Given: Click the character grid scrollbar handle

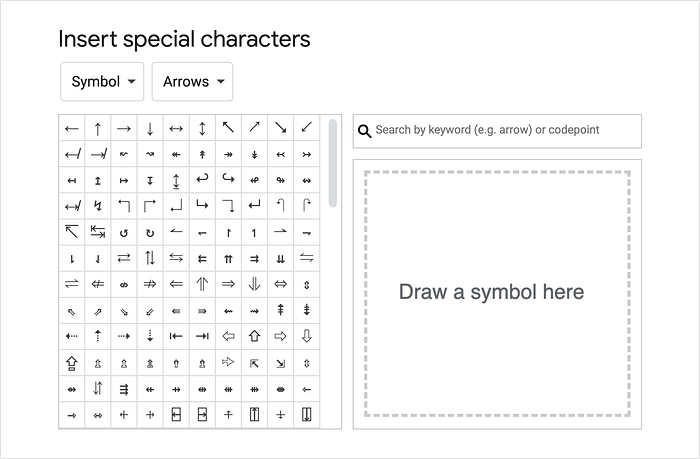Looking at the screenshot, I should click(x=333, y=163).
